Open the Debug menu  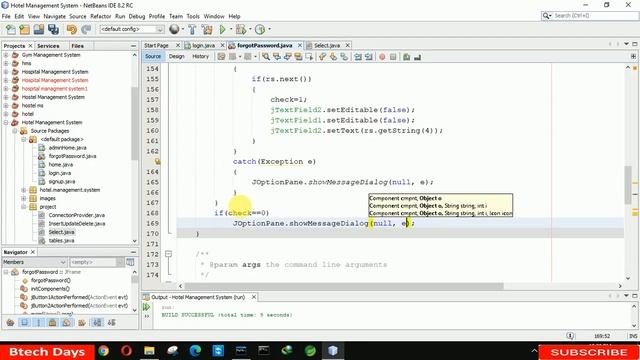click(x=137, y=16)
